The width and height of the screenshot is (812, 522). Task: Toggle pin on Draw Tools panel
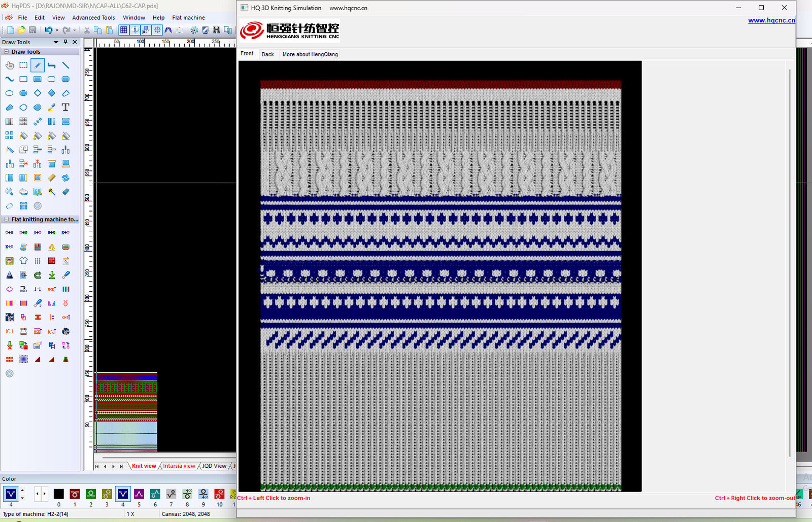65,42
